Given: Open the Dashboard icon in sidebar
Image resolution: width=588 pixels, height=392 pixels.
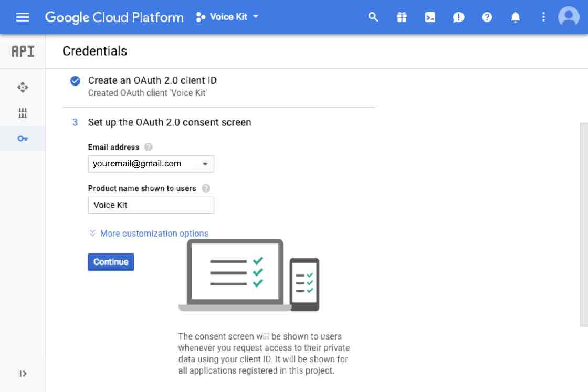Looking at the screenshot, I should [23, 87].
